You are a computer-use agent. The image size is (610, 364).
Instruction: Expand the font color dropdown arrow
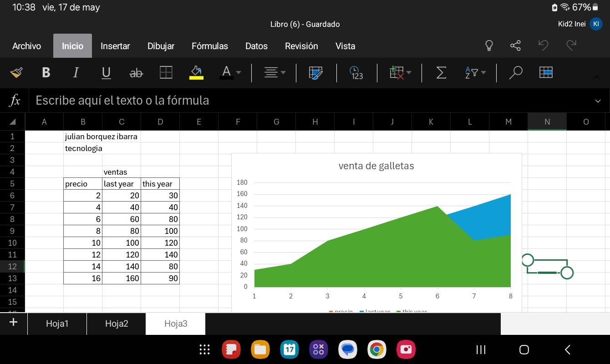pos(239,73)
